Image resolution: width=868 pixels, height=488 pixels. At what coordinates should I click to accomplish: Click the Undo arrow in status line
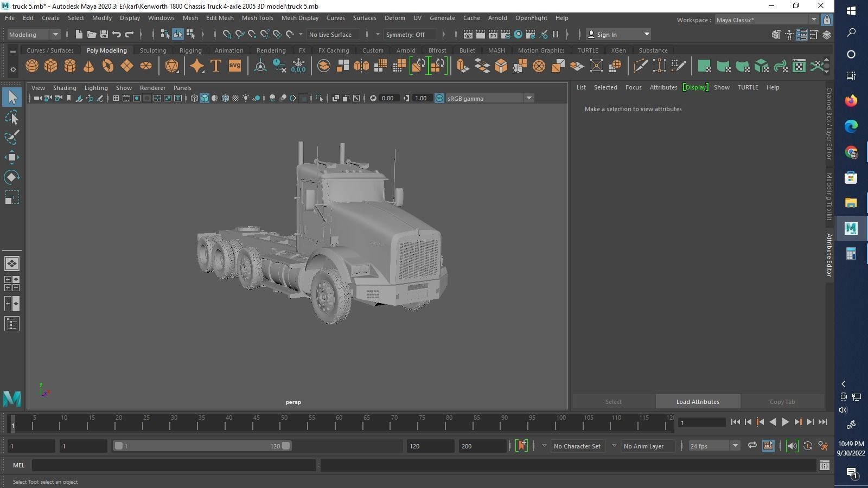point(116,34)
